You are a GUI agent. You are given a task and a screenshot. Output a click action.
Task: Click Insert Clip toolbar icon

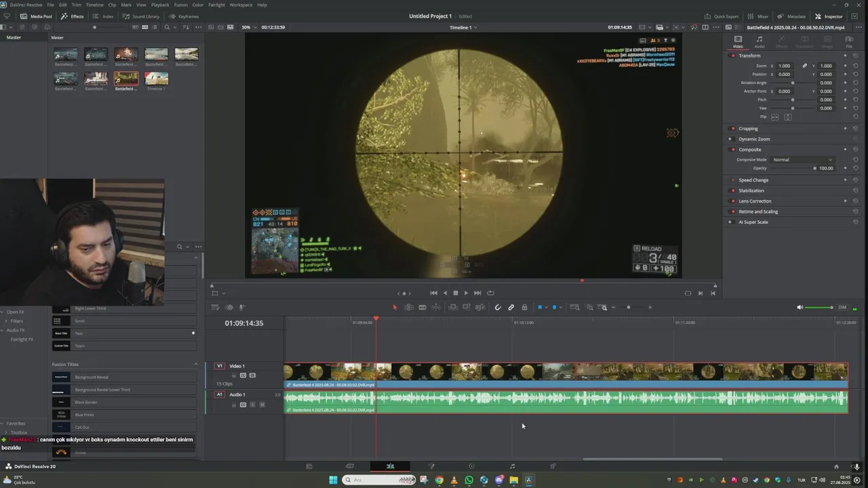pyautogui.click(x=453, y=307)
